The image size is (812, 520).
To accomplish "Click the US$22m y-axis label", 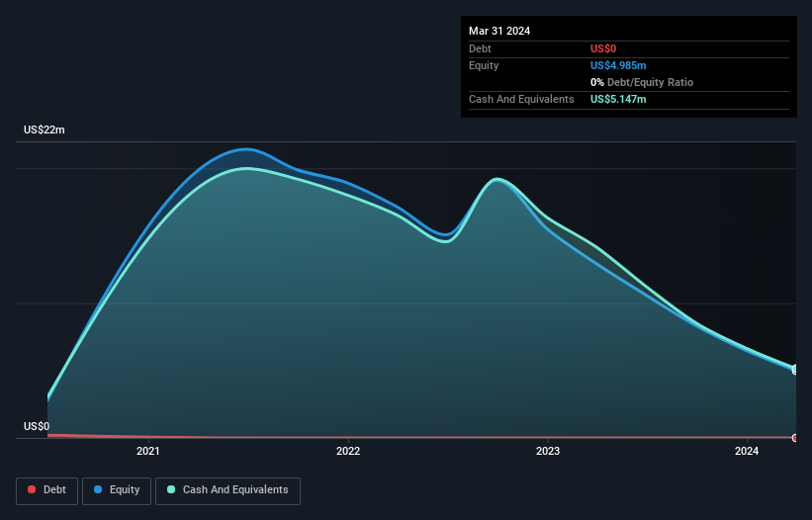I will (45, 130).
